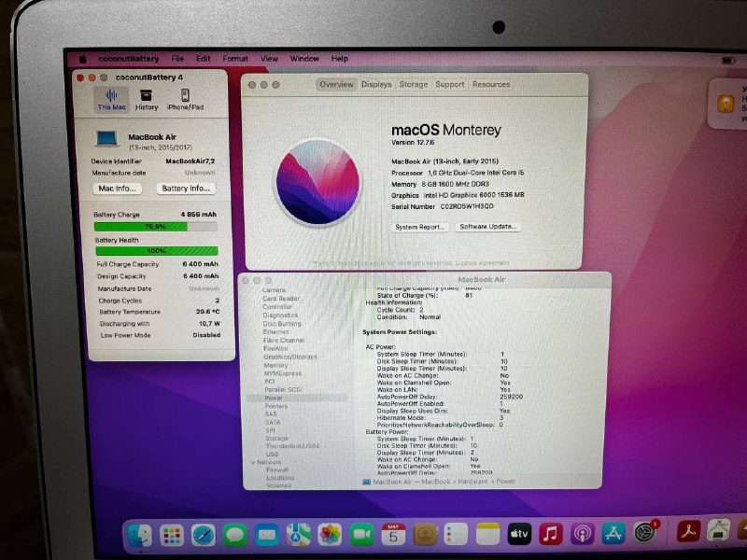Click the Software Update button
The height and width of the screenshot is (560, 747).
click(489, 227)
